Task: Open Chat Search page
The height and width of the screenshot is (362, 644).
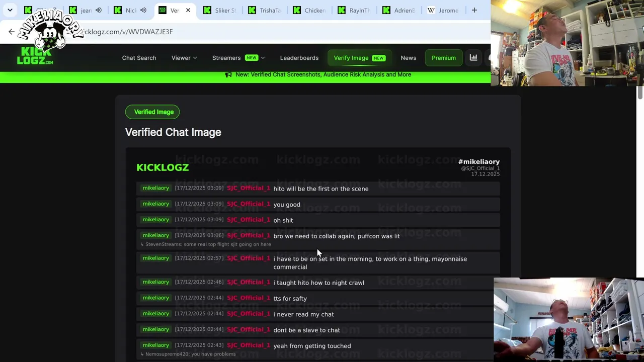Action: coord(139,58)
